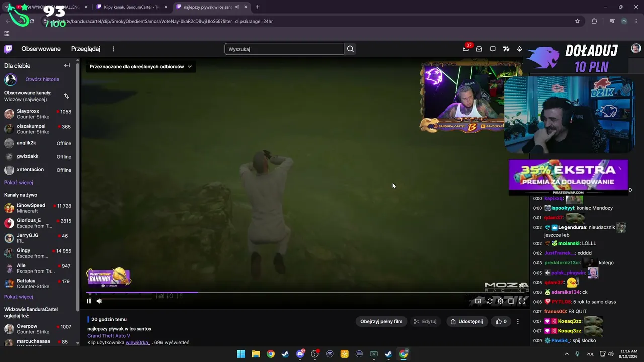Expand 'Pokaż więcej' under Kanały na żywo
The height and width of the screenshot is (362, 644).
[x=19, y=297]
